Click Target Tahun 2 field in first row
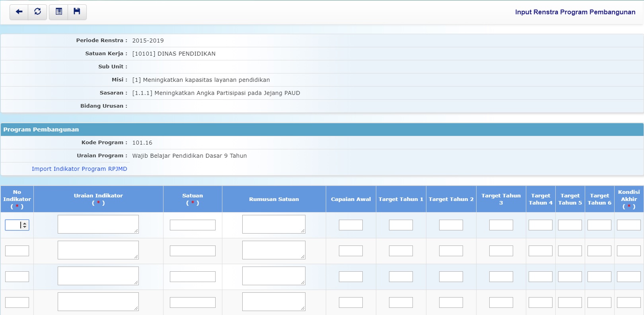Viewport: 644px width, 315px height. (451, 225)
